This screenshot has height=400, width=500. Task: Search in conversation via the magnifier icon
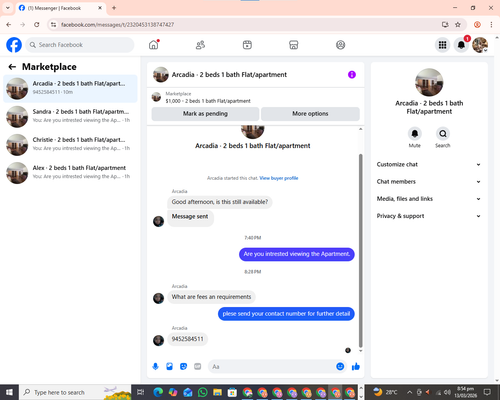click(443, 134)
